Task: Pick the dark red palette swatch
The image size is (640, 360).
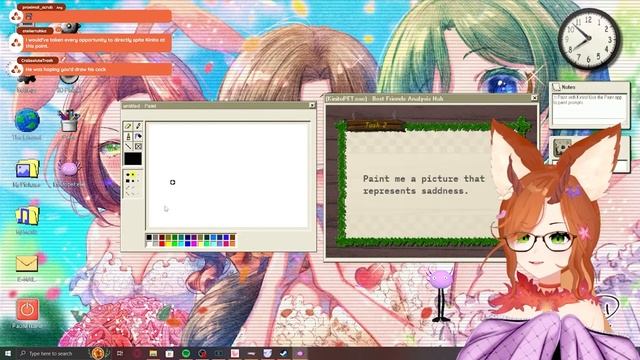Action: click(x=162, y=237)
